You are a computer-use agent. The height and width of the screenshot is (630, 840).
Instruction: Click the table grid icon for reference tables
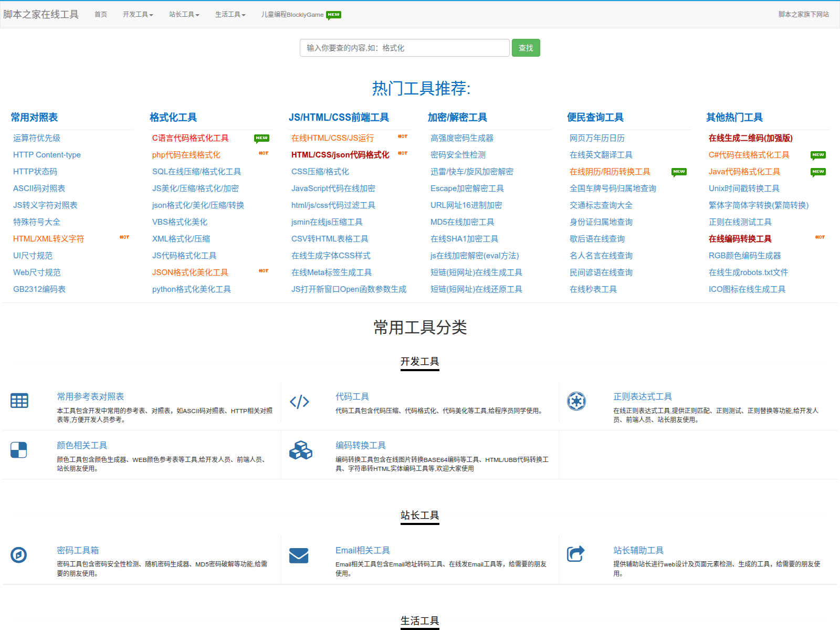click(19, 401)
